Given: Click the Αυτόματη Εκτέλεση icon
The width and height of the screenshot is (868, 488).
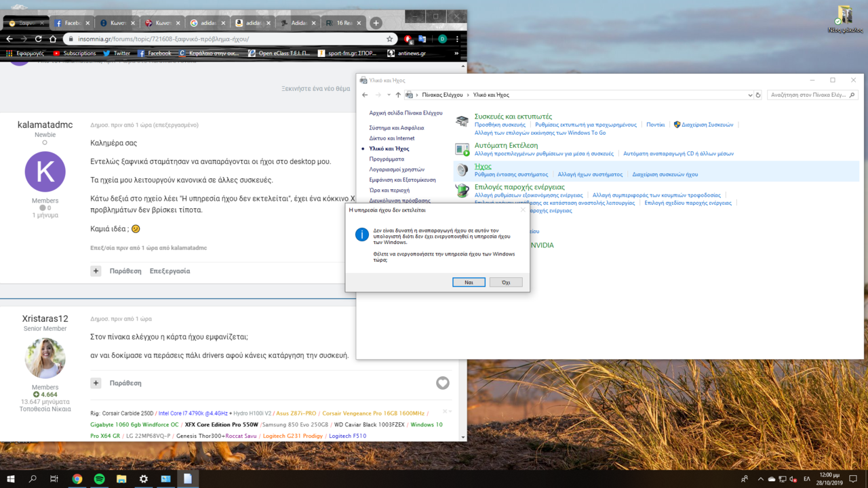Looking at the screenshot, I should pos(462,149).
